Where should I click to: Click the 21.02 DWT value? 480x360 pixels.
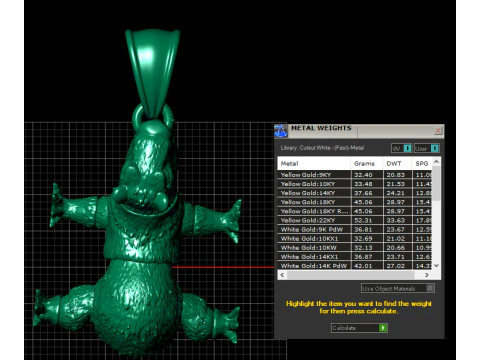pos(395,238)
